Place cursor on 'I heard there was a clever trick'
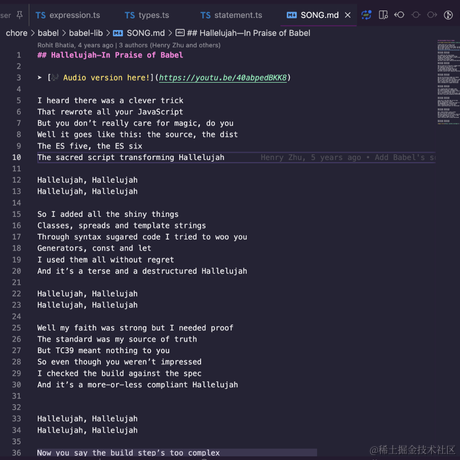The width and height of the screenshot is (460, 460). point(110,100)
